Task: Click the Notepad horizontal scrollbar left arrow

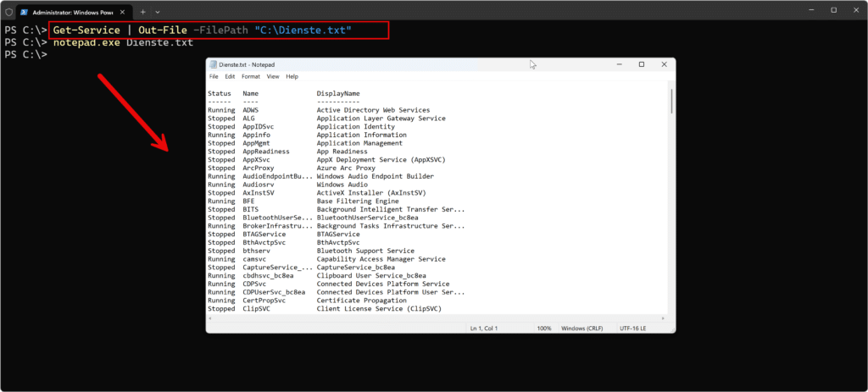Action: [x=210, y=318]
